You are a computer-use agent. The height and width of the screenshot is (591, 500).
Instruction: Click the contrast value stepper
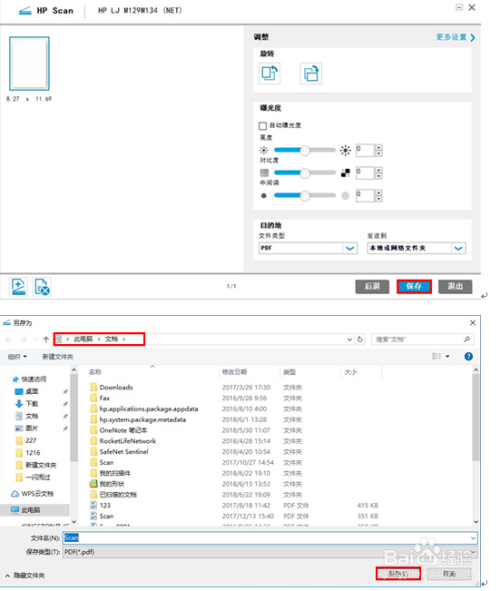click(x=379, y=173)
